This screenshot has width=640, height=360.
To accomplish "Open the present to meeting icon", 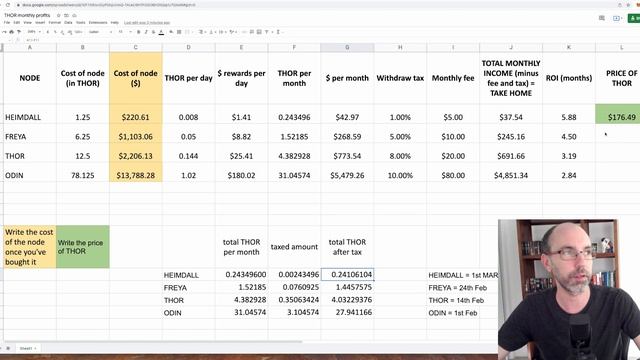I will [617, 18].
